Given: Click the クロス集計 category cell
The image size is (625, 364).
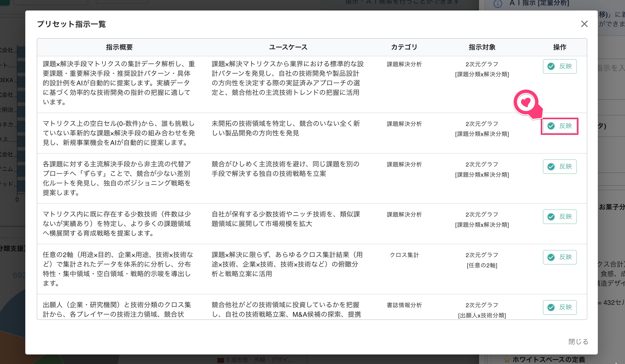Looking at the screenshot, I should (x=404, y=255).
